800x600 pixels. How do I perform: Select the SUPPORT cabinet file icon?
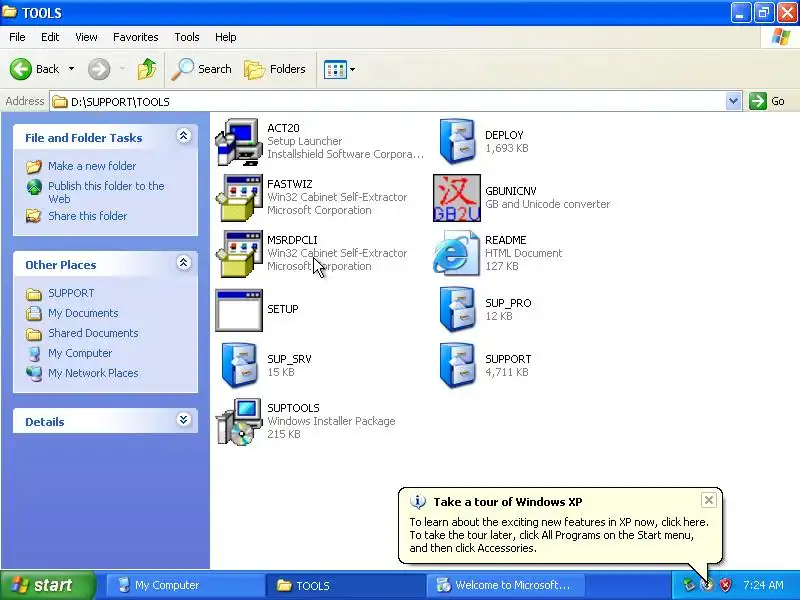457,366
